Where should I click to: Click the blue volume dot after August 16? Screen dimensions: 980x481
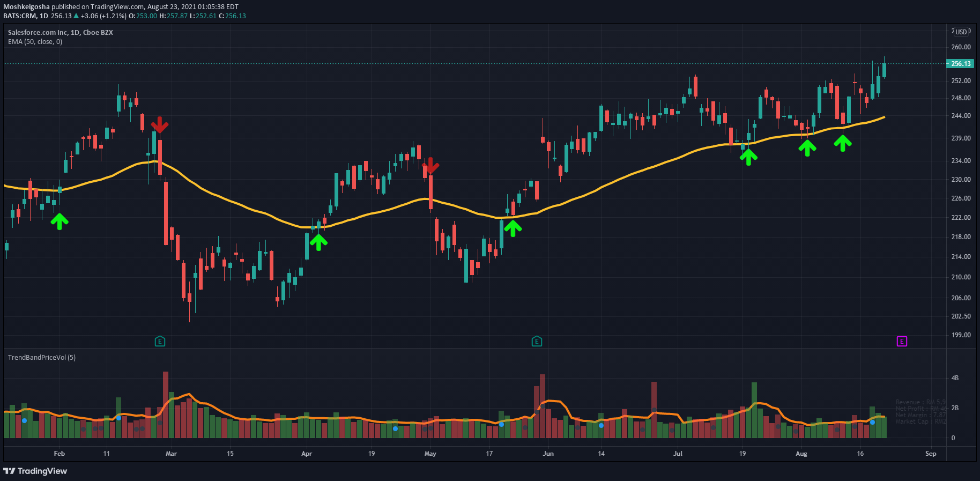coord(872,423)
